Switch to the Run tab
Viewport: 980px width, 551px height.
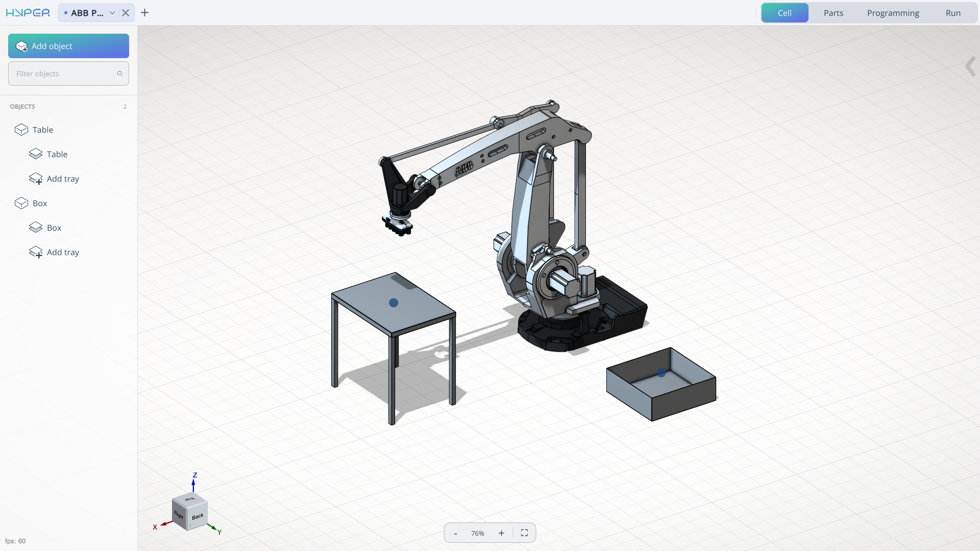[953, 13]
